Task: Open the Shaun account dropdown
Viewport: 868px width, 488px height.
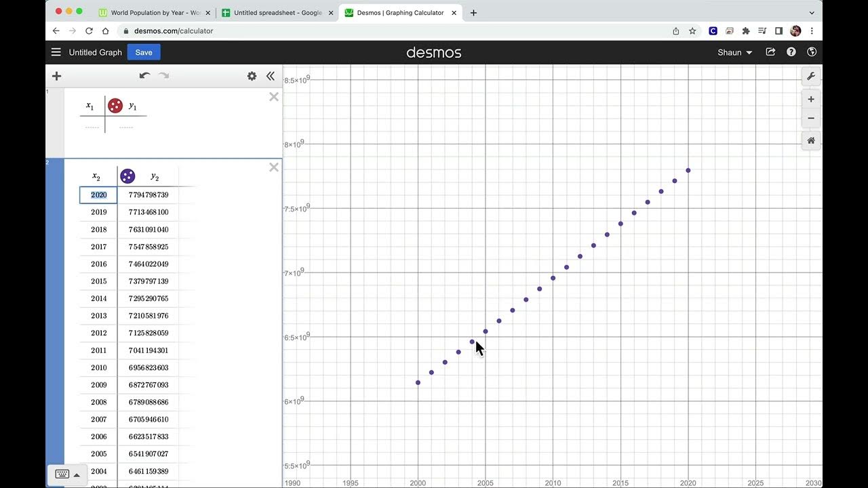Action: (735, 52)
